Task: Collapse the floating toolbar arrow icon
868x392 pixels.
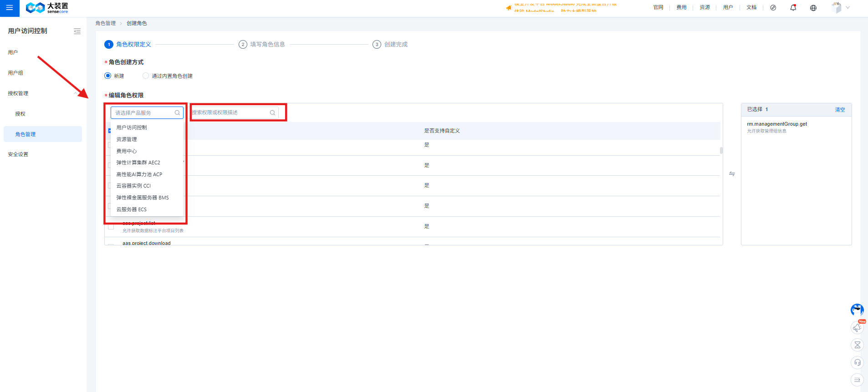Action: pos(857,380)
